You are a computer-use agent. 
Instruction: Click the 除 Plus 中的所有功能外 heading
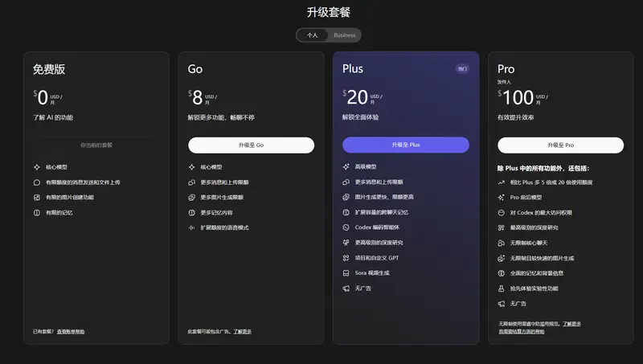543,169
